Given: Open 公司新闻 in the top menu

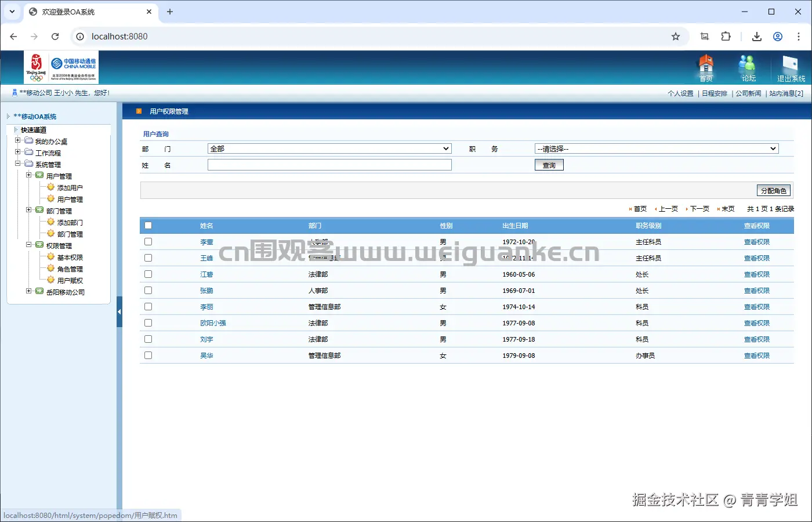Looking at the screenshot, I should pyautogui.click(x=748, y=93).
